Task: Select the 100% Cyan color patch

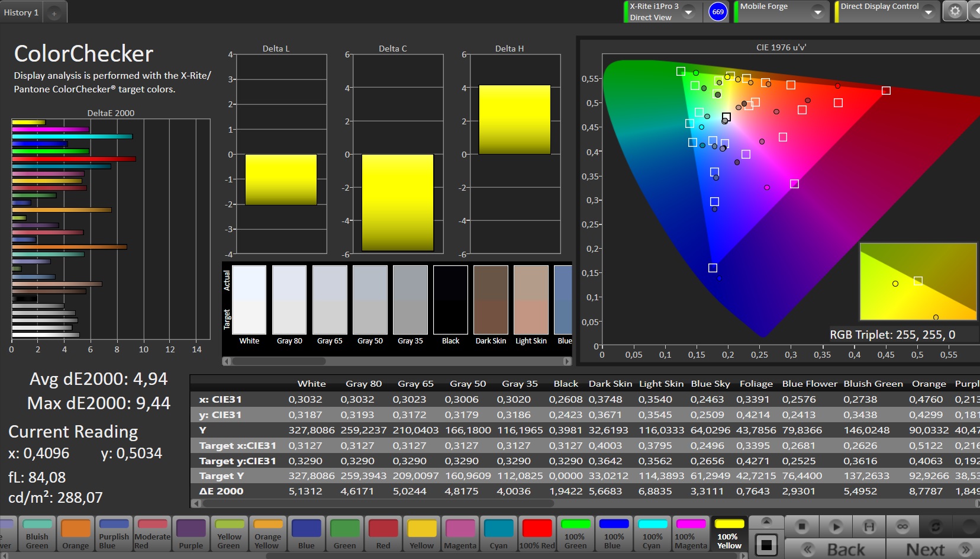Action: pyautogui.click(x=652, y=533)
